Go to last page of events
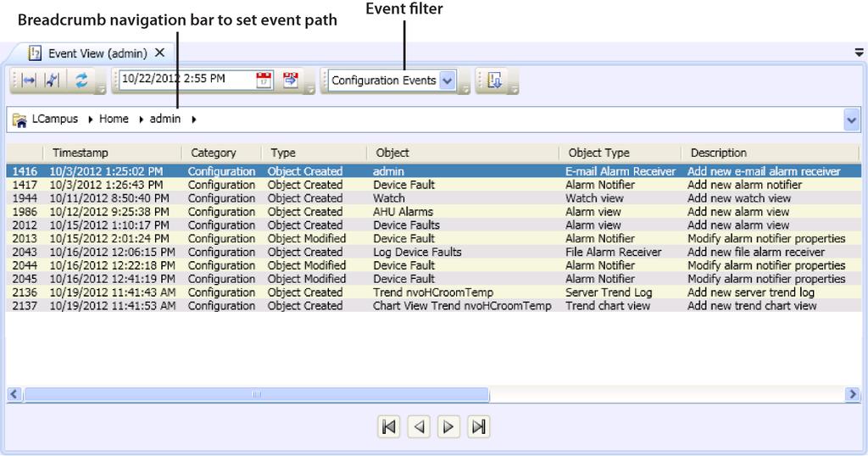 (478, 426)
